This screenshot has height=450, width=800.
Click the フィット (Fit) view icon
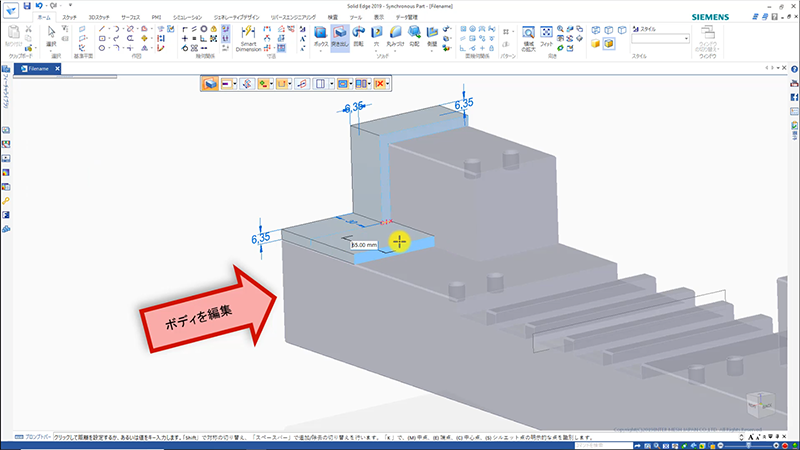pos(546,37)
